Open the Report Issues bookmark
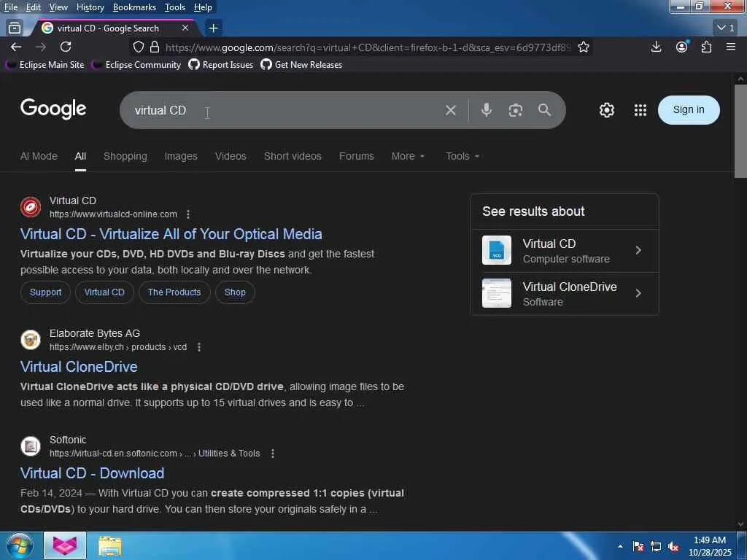The image size is (747, 560). pyautogui.click(x=221, y=65)
